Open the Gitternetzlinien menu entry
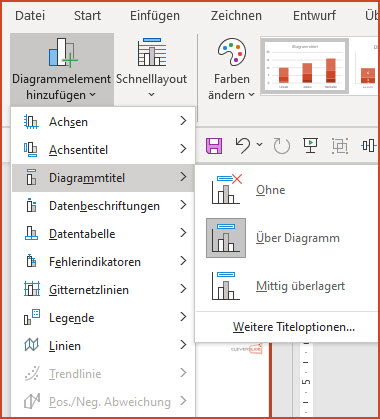The width and height of the screenshot is (380, 419). coord(103,290)
